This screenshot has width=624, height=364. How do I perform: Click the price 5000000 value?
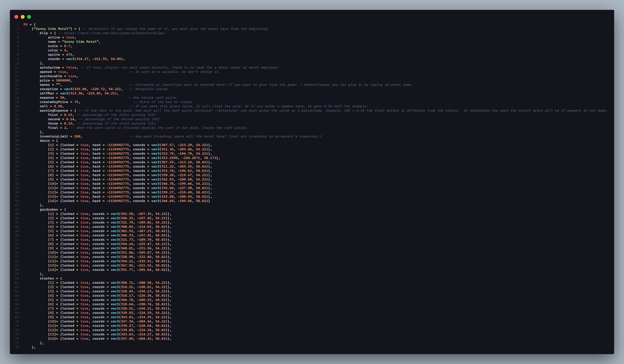(x=63, y=81)
